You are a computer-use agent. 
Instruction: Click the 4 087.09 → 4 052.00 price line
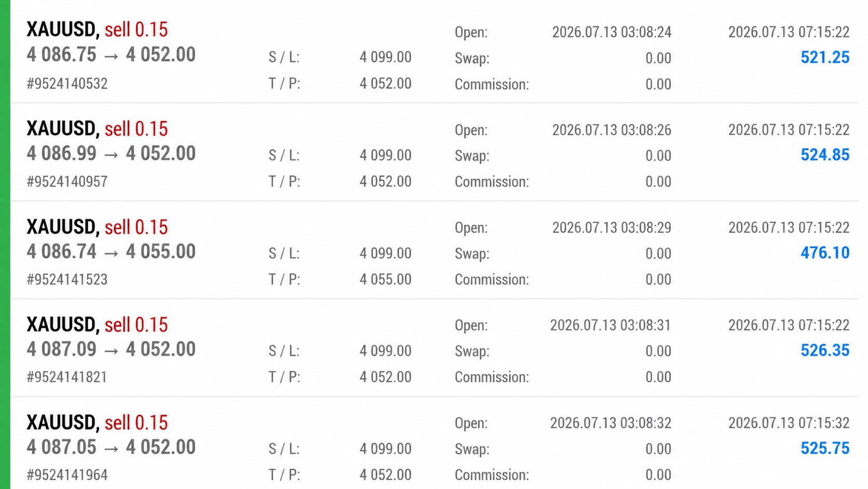(111, 349)
